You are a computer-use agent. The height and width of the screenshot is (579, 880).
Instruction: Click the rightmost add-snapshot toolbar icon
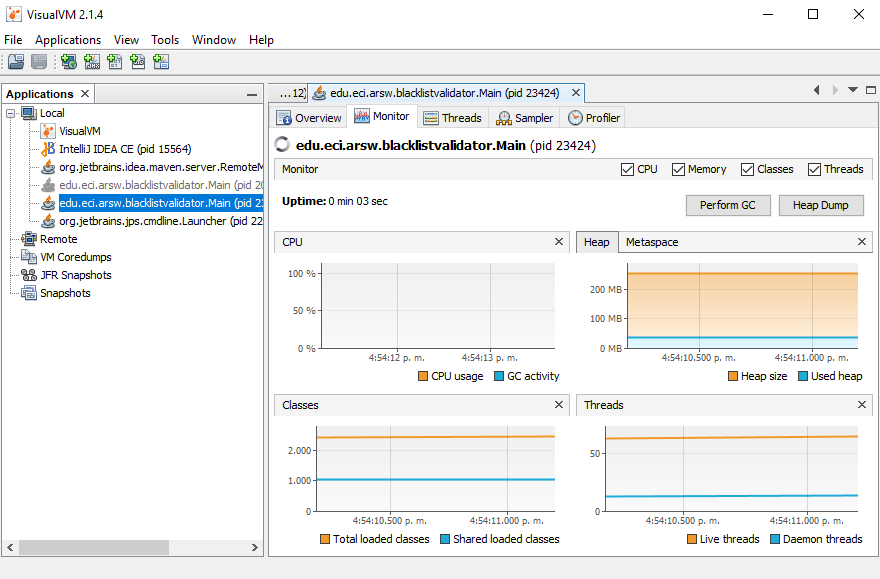[x=161, y=61]
